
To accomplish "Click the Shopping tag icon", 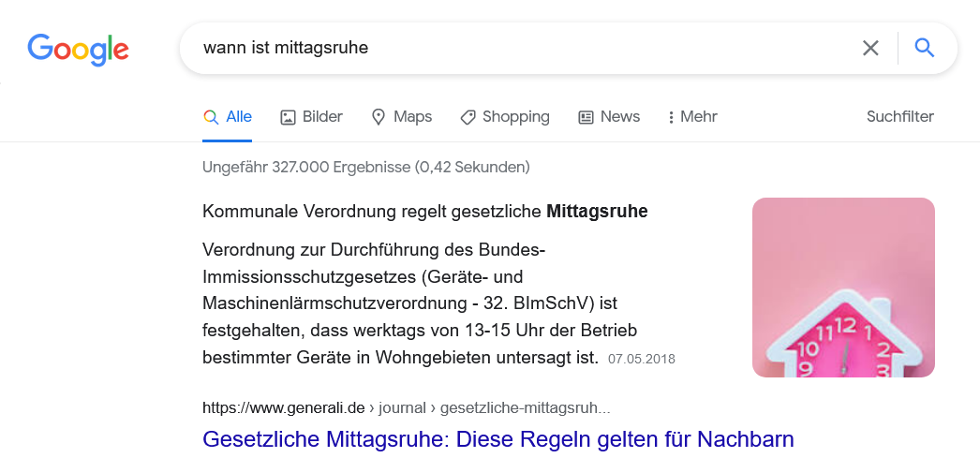I will coord(468,117).
